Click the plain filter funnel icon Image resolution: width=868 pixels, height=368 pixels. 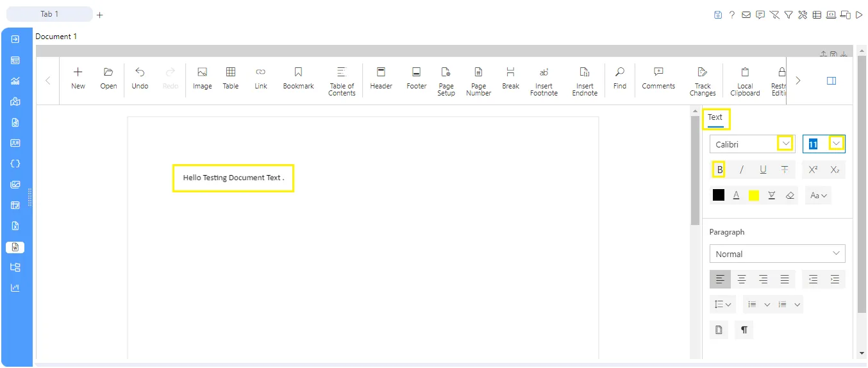tap(789, 15)
